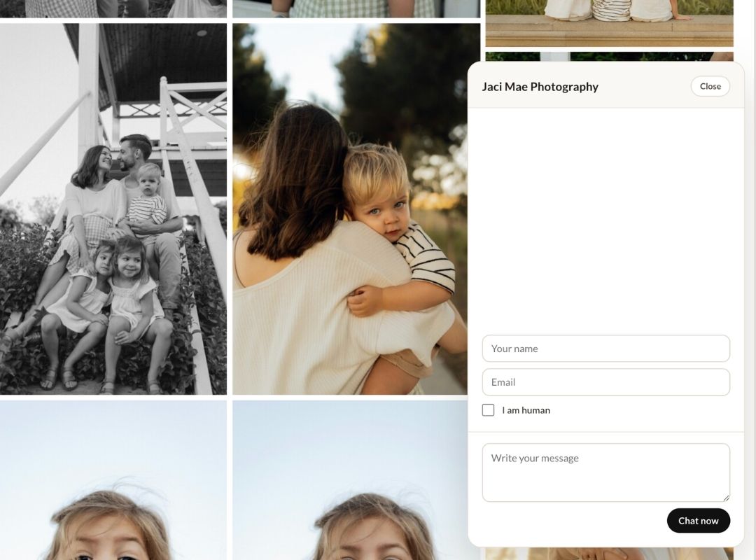Viewport: 756px width, 560px height.
Task: Click the empty chat conversation area
Action: pyautogui.click(x=605, y=217)
